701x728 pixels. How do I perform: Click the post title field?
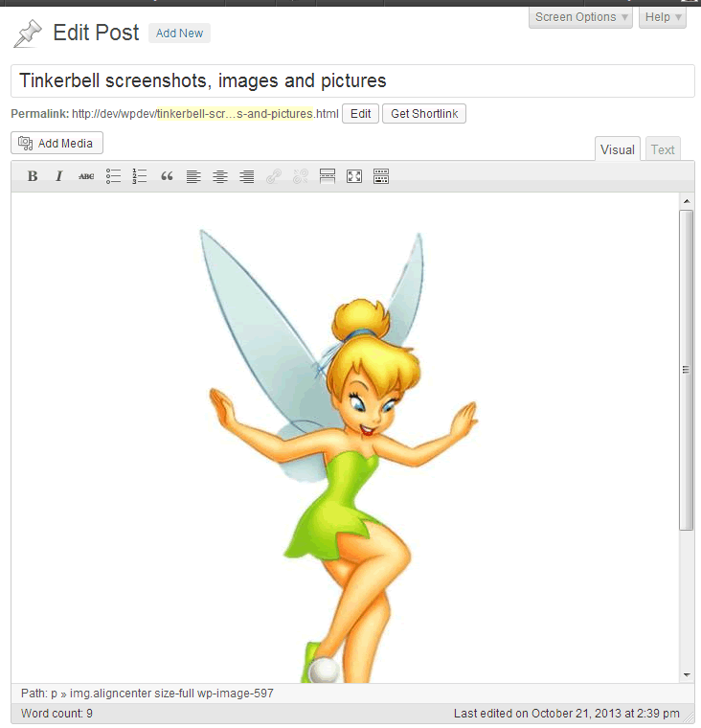[x=352, y=80]
